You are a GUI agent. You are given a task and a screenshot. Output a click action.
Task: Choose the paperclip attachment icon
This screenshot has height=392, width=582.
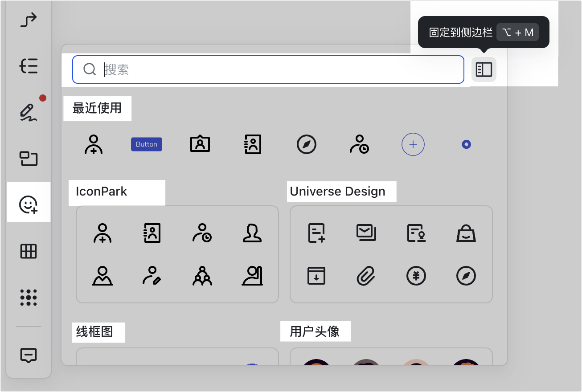[367, 276]
